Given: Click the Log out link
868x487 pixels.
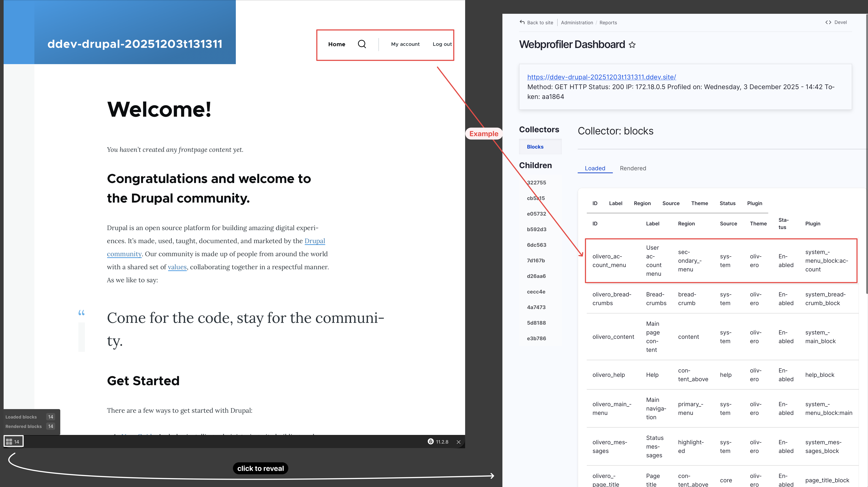Looking at the screenshot, I should 442,44.
